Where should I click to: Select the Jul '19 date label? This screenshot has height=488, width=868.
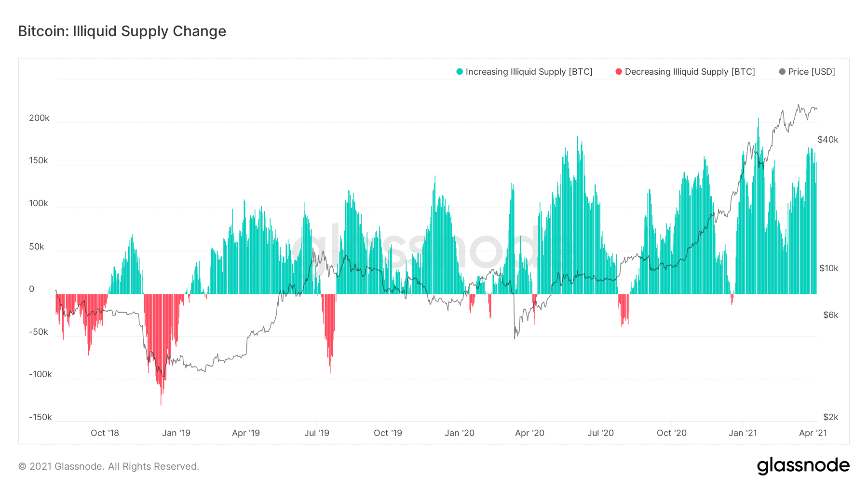[317, 433]
